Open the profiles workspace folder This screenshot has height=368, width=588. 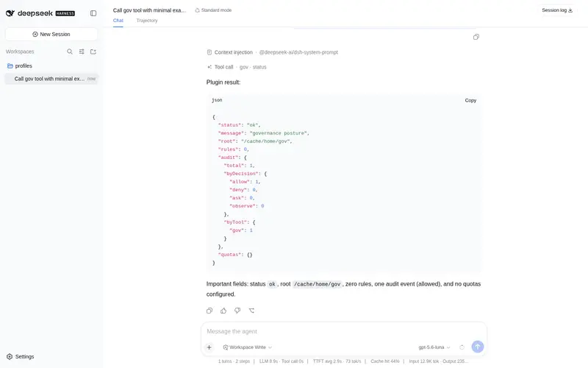[x=51, y=66]
